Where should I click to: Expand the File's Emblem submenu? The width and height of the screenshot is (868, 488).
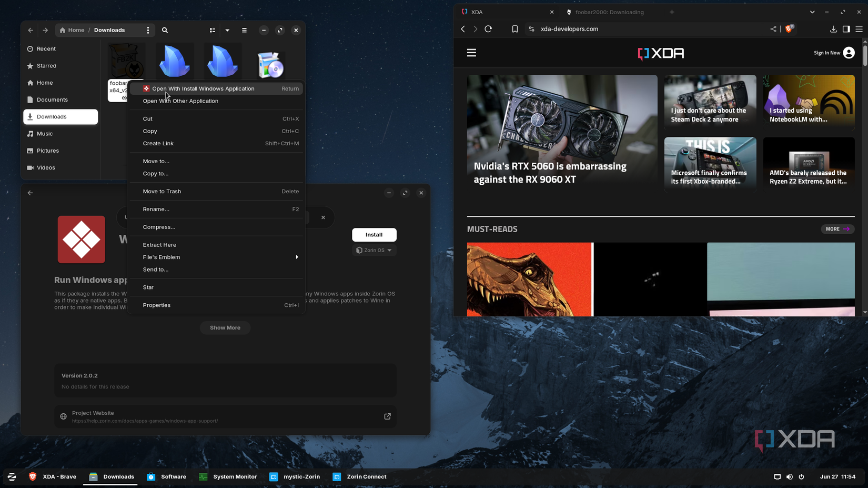[x=216, y=257]
